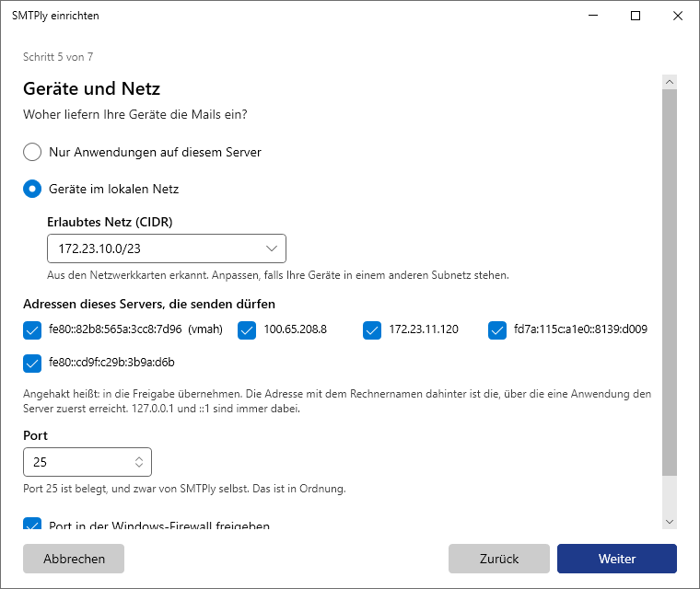Click the scrollbar down arrow
The image size is (700, 589).
tap(670, 522)
